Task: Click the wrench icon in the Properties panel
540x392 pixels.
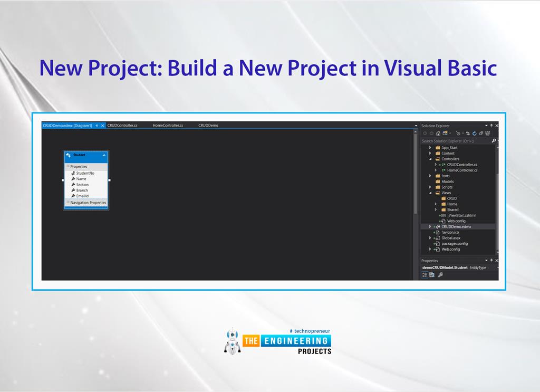Action: click(x=440, y=274)
